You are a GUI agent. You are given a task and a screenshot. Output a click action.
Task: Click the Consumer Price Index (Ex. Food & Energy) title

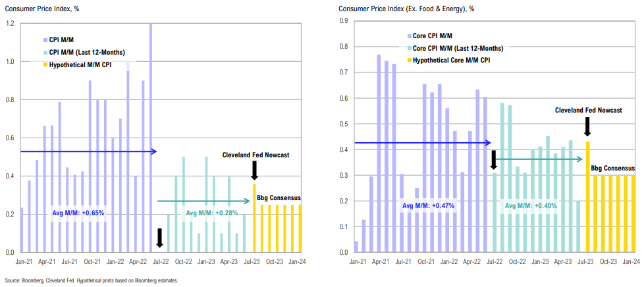coord(405,9)
